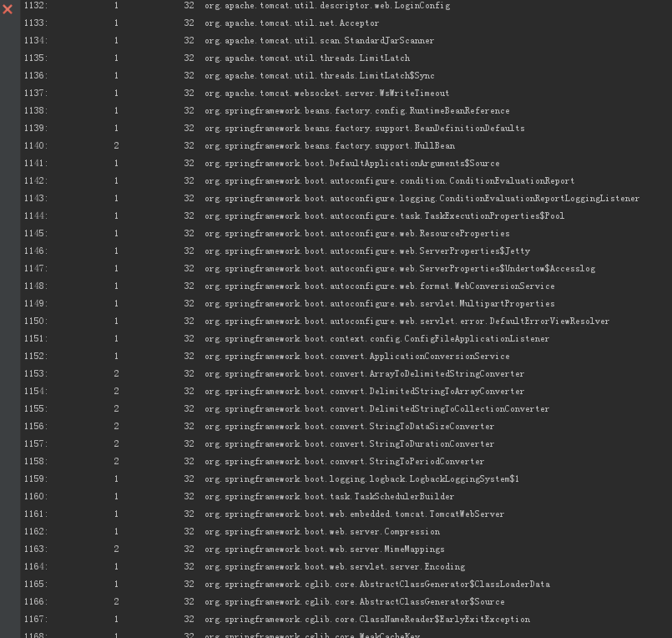Click the red X close icon
Viewport: 672px width, 638px height.
(x=8, y=9)
